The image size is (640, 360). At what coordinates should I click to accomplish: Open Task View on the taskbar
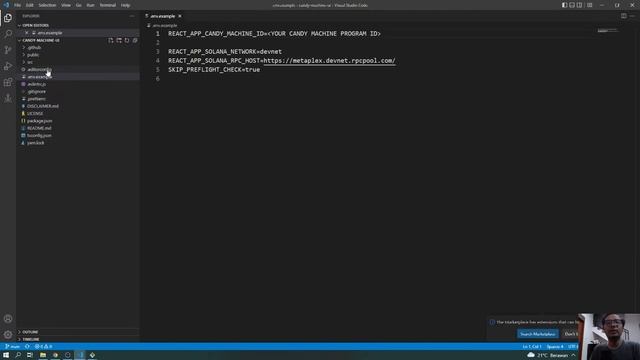point(30,355)
